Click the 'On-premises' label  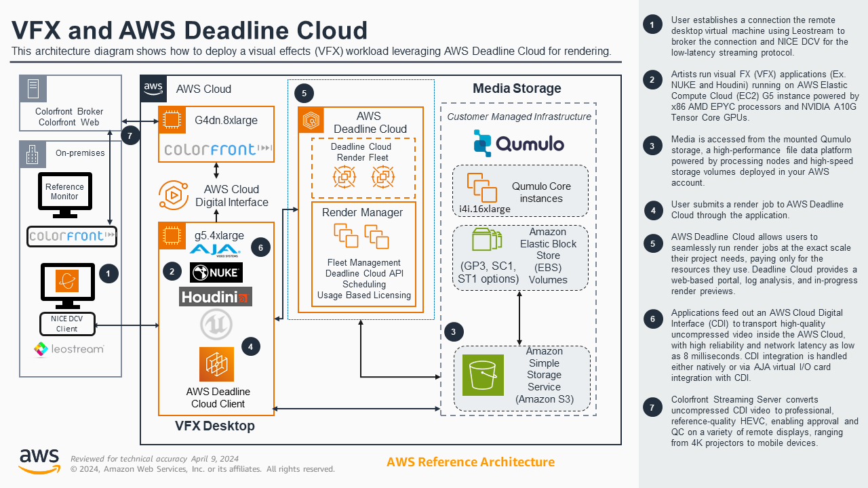(x=80, y=153)
